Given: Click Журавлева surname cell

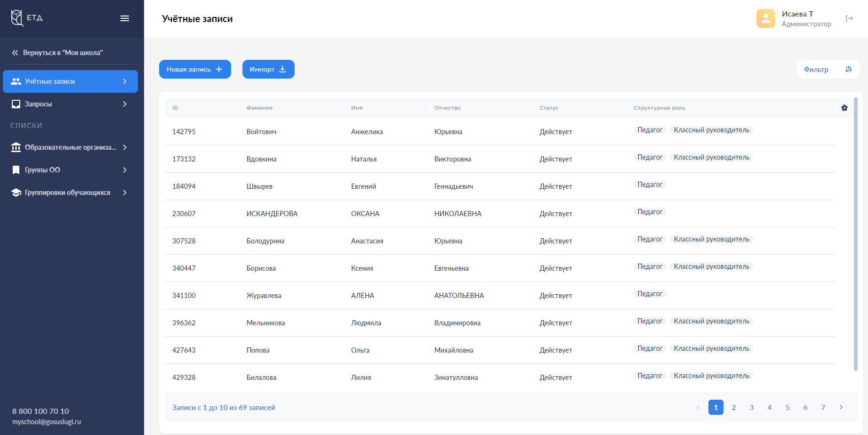Looking at the screenshot, I should [264, 296].
